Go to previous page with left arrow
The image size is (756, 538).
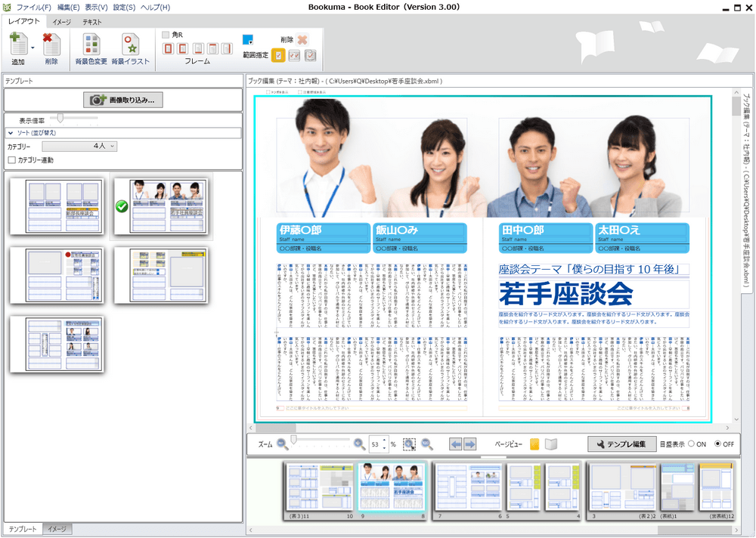pos(455,444)
